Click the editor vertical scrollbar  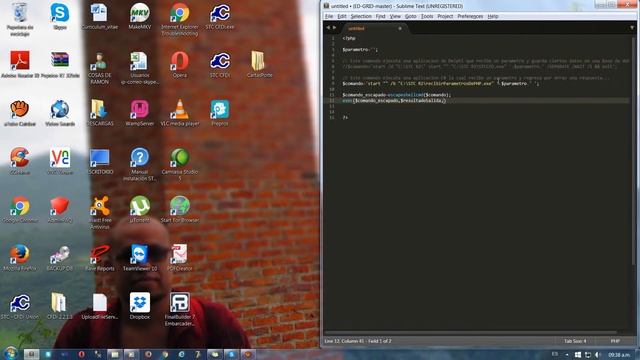[x=633, y=151]
